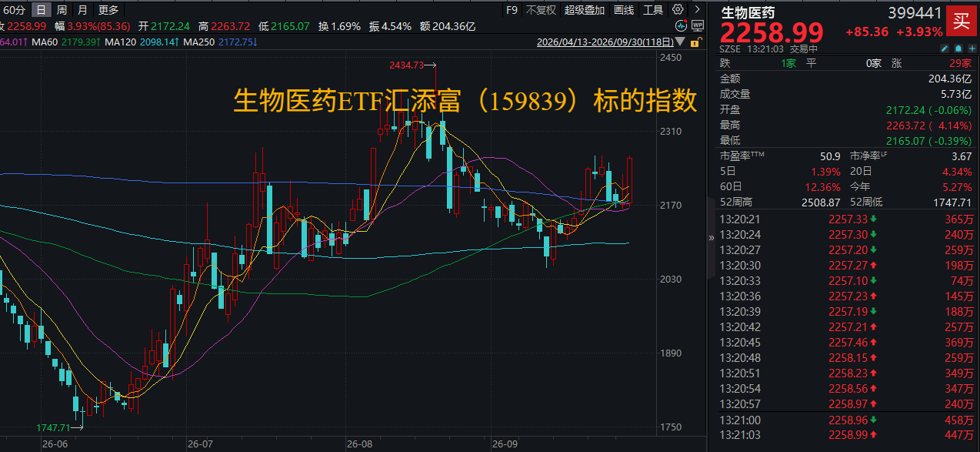Collapse the side panel with the » handle

coord(712,238)
